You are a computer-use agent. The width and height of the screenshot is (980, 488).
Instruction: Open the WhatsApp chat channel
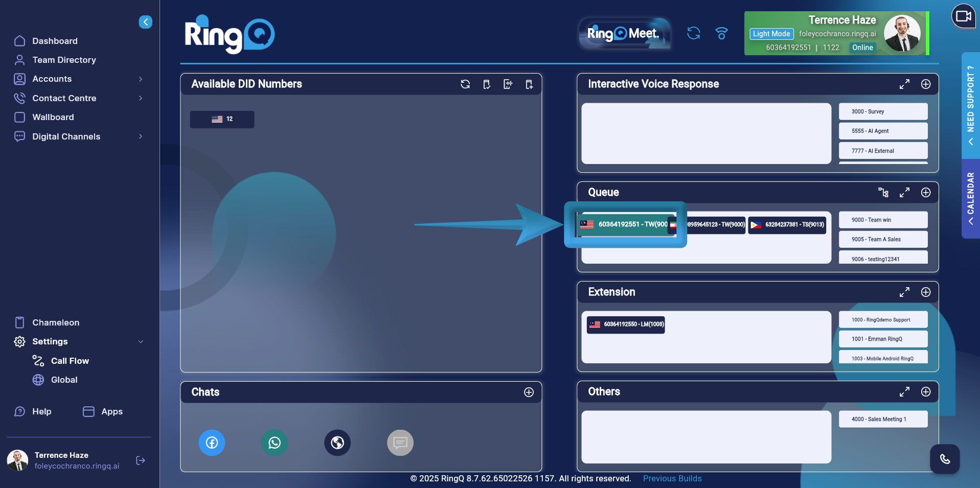click(275, 443)
